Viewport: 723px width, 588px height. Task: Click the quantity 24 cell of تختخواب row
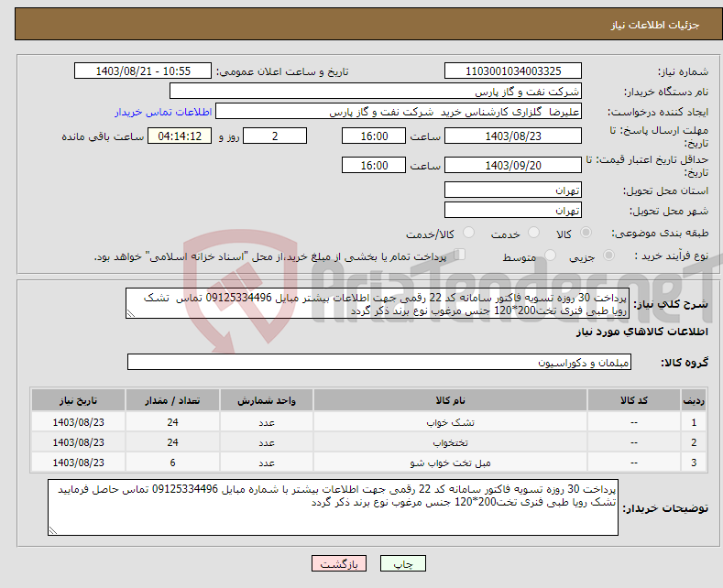tap(172, 442)
